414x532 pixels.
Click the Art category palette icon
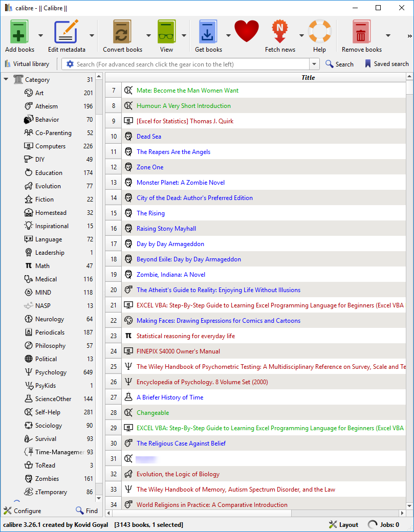(29, 93)
